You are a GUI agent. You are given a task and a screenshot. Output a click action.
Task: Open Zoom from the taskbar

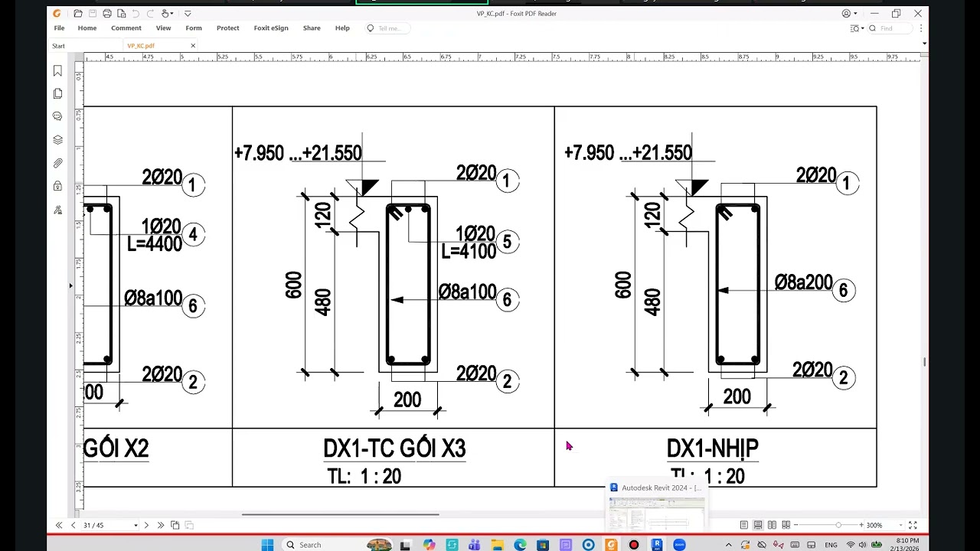(x=679, y=545)
